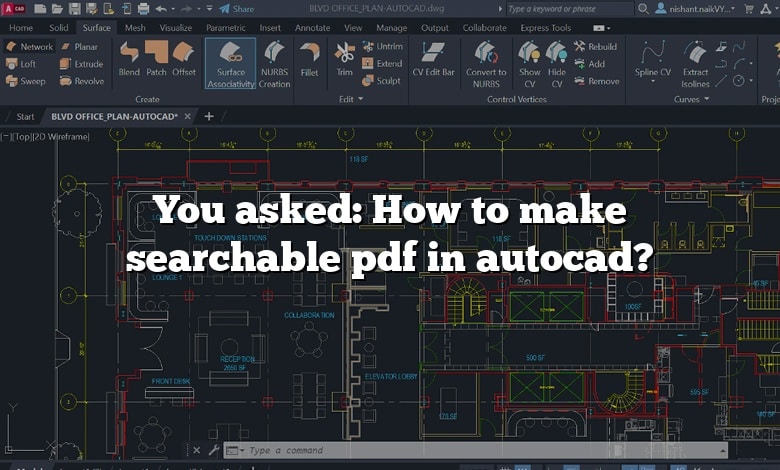Click the Open file icon
The width and height of the screenshot is (780, 470).
[57, 8]
